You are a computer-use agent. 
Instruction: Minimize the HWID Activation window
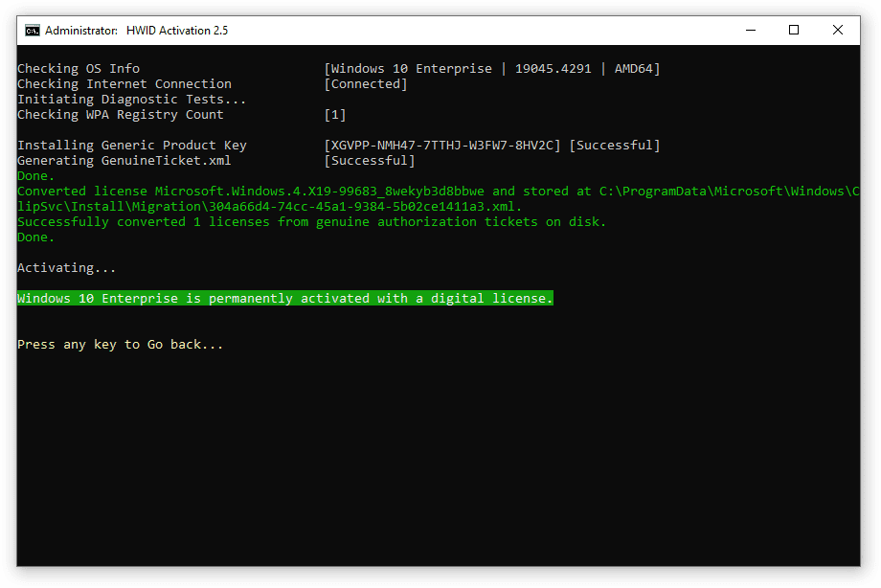[x=749, y=30]
